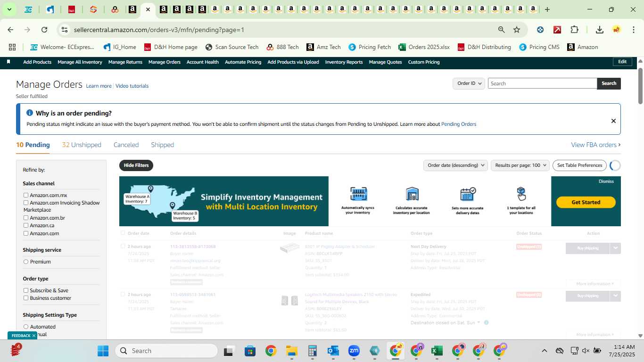Open Order date (descending) sort dropdown
This screenshot has width=644, height=362.
coord(455,165)
